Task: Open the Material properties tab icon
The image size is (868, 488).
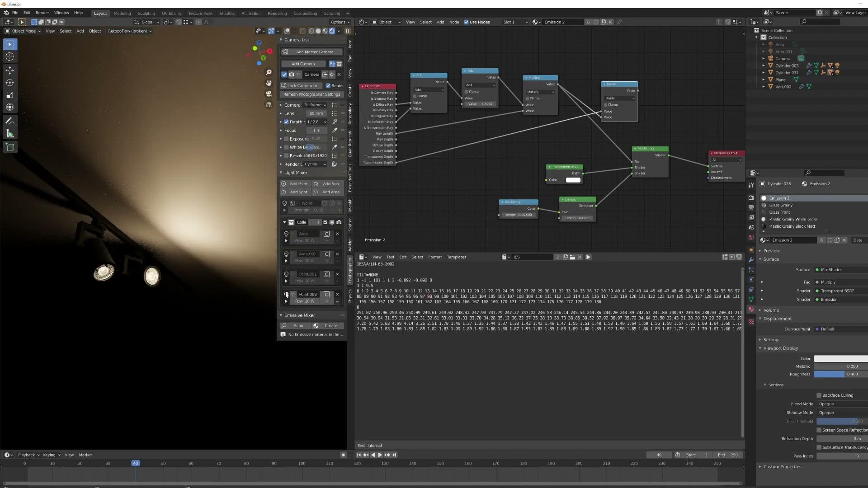Action: (751, 310)
